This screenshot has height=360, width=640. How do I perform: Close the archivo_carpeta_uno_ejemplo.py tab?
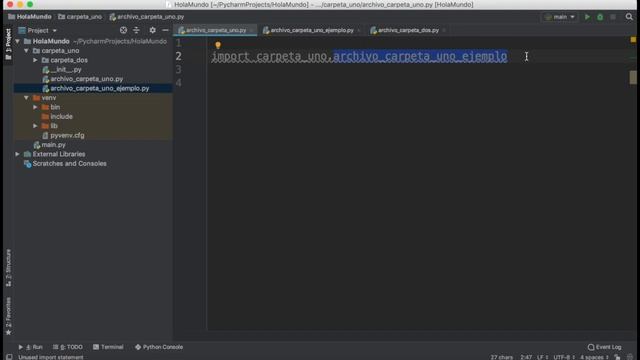click(359, 30)
